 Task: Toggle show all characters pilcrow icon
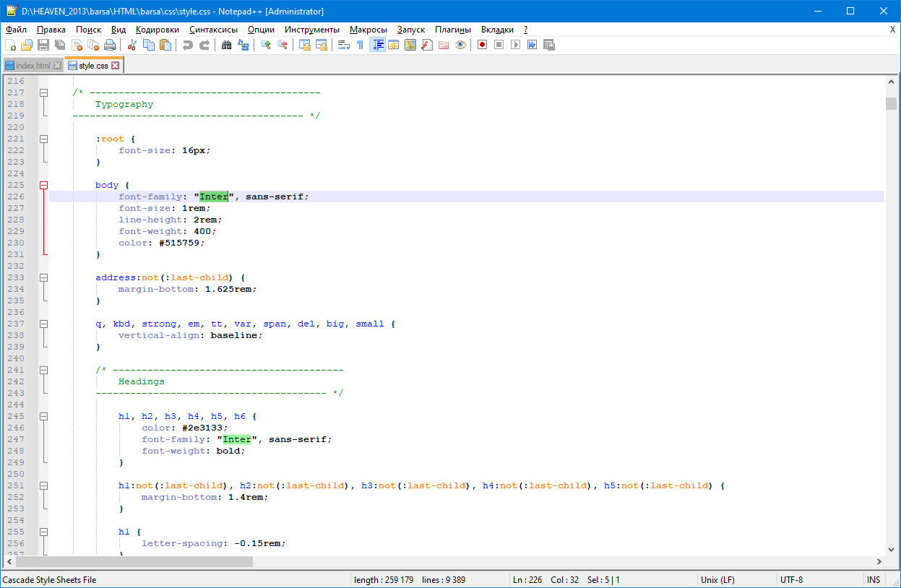(x=360, y=45)
